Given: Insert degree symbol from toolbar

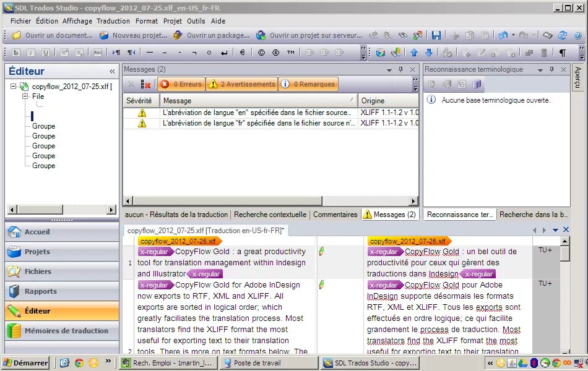Looking at the screenshot, I should [x=209, y=53].
